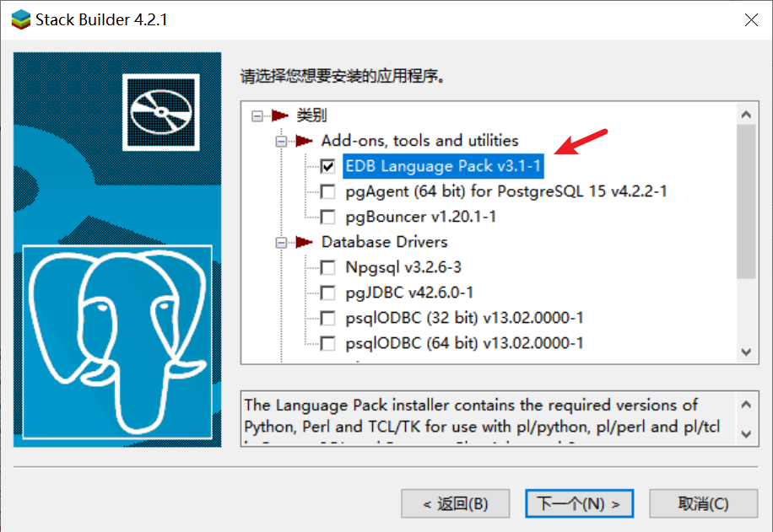Image resolution: width=773 pixels, height=532 pixels.
Task: Click the Database Drivers arrow icon
Action: pyautogui.click(x=305, y=242)
